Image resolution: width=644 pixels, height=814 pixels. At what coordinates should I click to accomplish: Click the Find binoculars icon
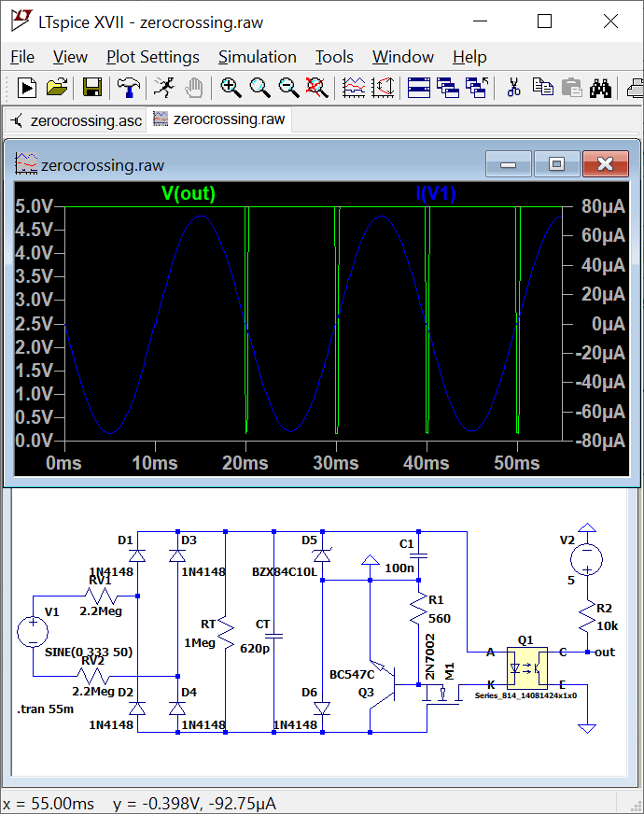click(600, 88)
